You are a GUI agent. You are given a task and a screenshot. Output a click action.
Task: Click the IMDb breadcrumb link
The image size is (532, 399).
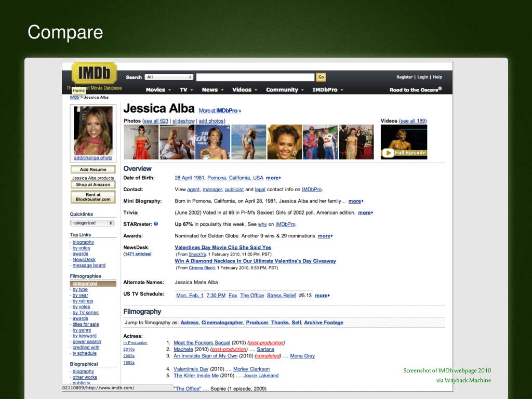click(74, 97)
